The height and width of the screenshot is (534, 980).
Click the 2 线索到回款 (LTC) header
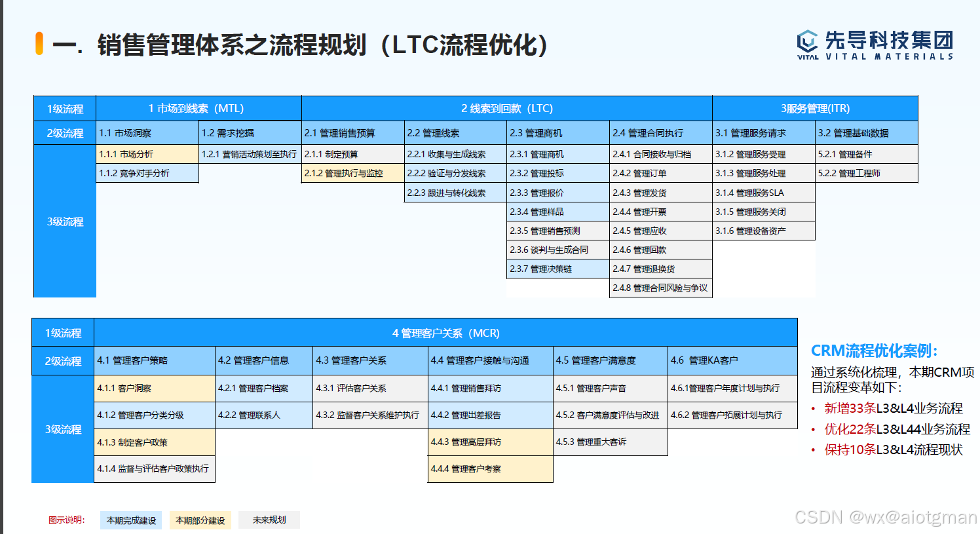(507, 108)
